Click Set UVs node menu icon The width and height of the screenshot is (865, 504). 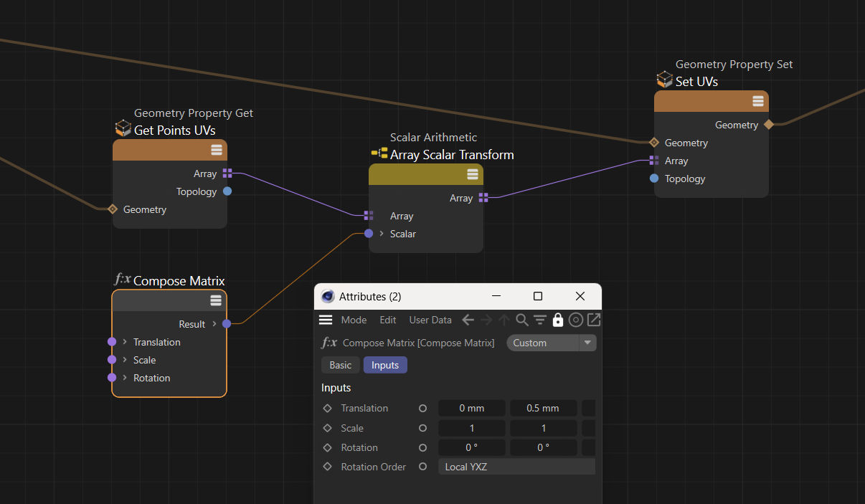757,101
